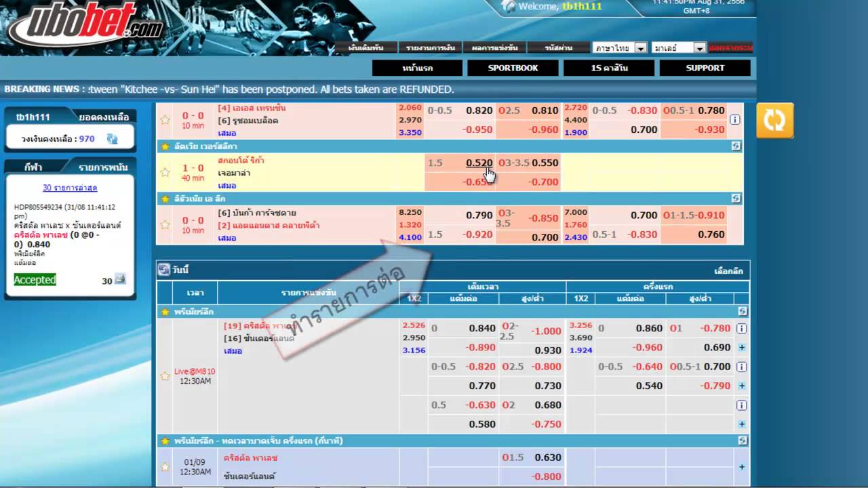Open the 30 รายการล่าสุด link

70,188
